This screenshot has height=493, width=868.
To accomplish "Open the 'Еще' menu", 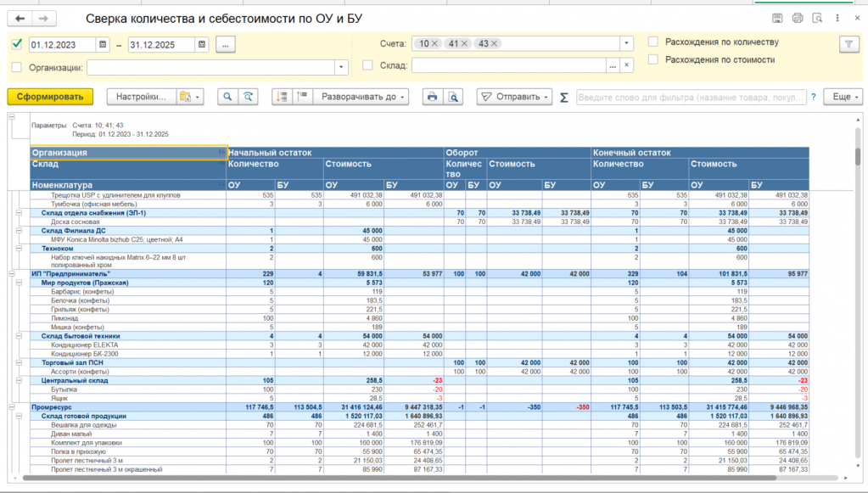I will pyautogui.click(x=842, y=98).
